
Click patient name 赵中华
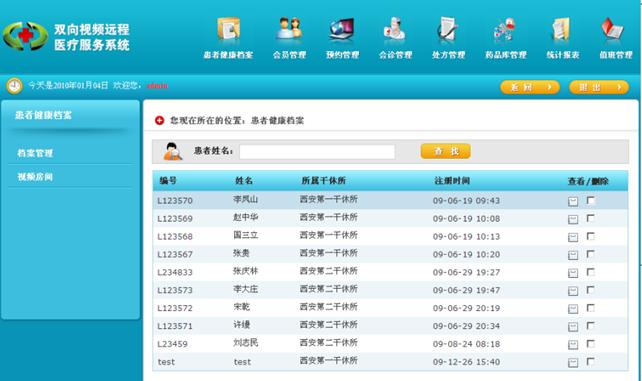[x=246, y=217]
